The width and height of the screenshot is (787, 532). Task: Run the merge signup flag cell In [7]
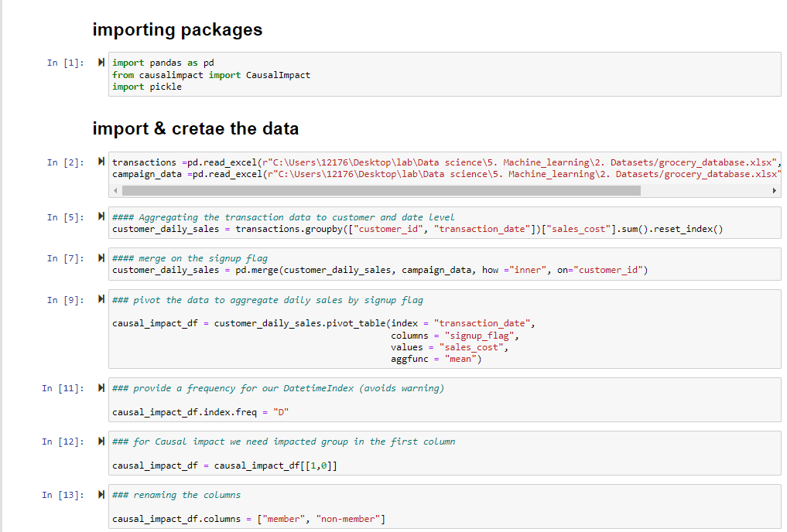click(x=102, y=258)
